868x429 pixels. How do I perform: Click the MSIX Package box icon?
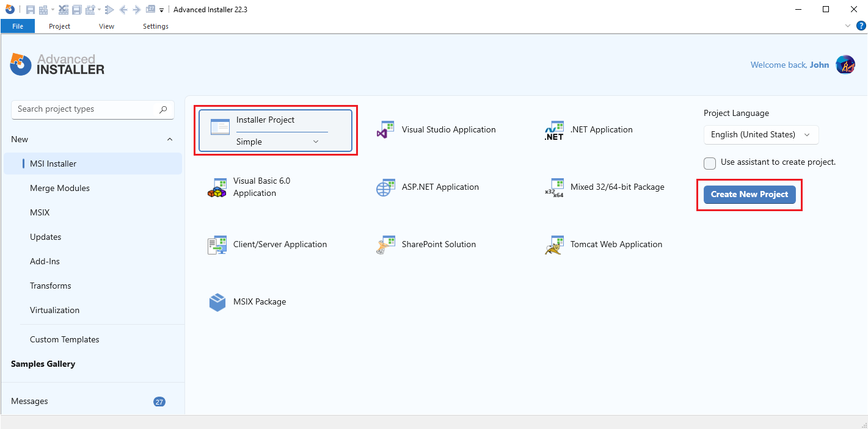[217, 302]
